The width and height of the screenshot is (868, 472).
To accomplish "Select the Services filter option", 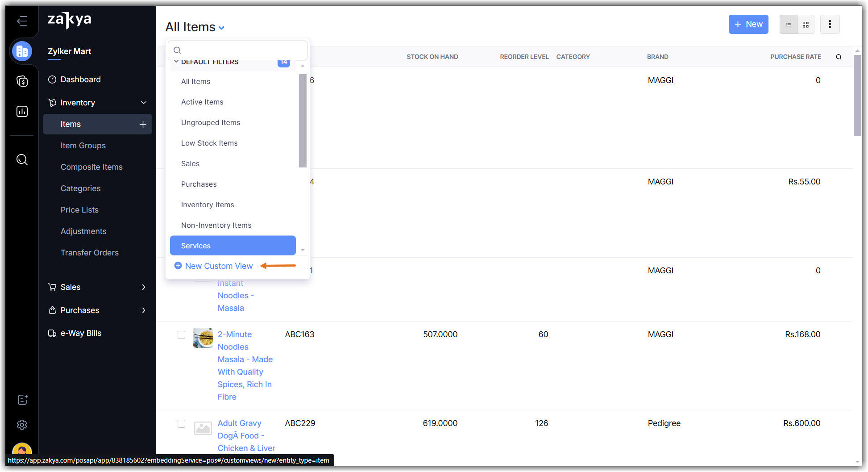I will point(233,246).
